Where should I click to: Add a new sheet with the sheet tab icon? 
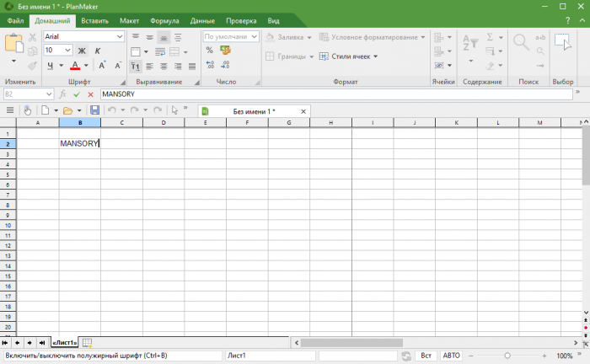pos(87,342)
